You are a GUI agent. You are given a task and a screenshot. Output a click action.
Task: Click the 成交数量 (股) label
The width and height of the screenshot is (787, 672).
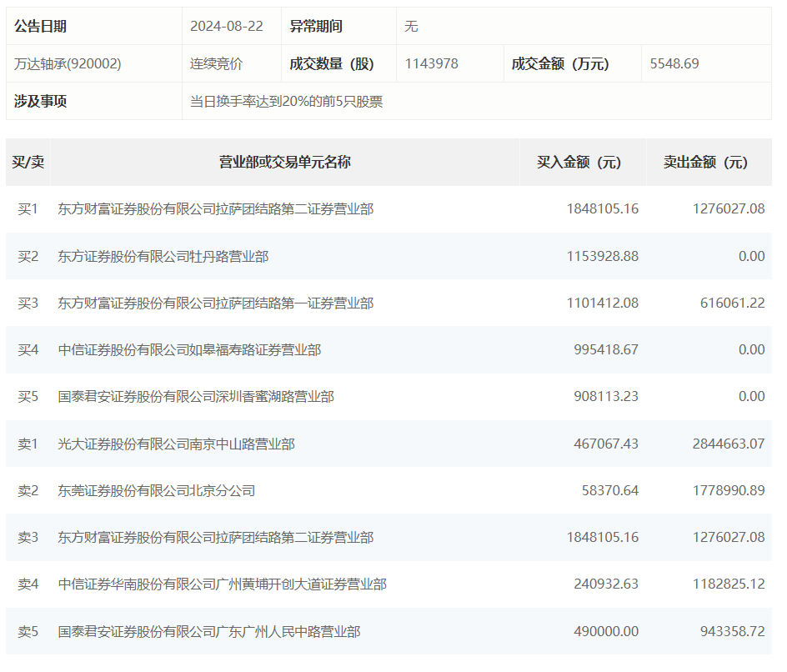pyautogui.click(x=332, y=63)
